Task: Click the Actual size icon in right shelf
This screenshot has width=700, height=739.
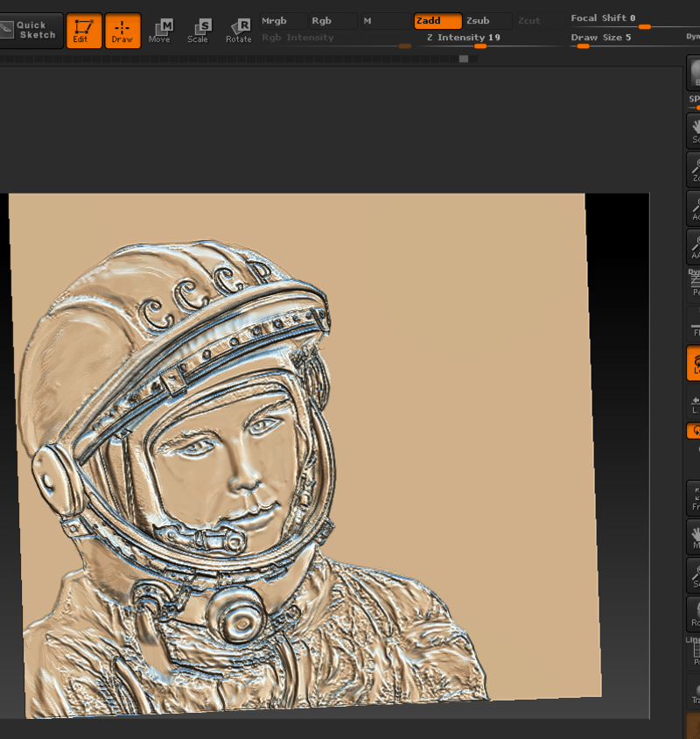Action: click(x=695, y=208)
